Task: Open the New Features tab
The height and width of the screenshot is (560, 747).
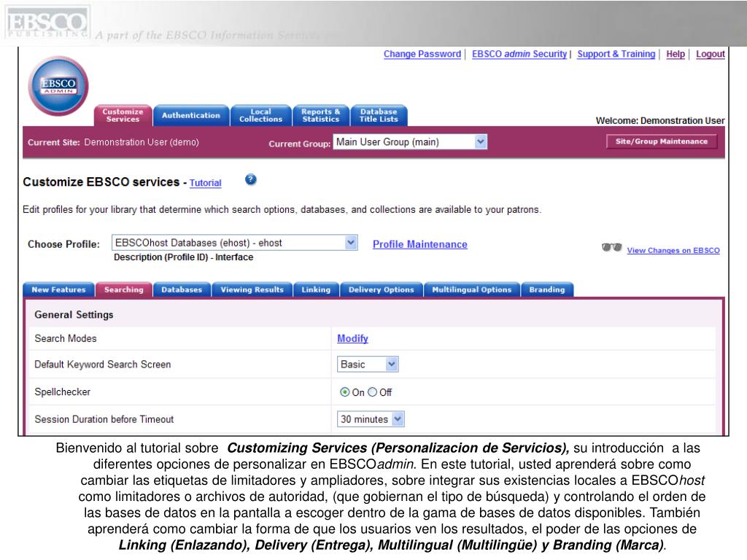Action: click(58, 289)
